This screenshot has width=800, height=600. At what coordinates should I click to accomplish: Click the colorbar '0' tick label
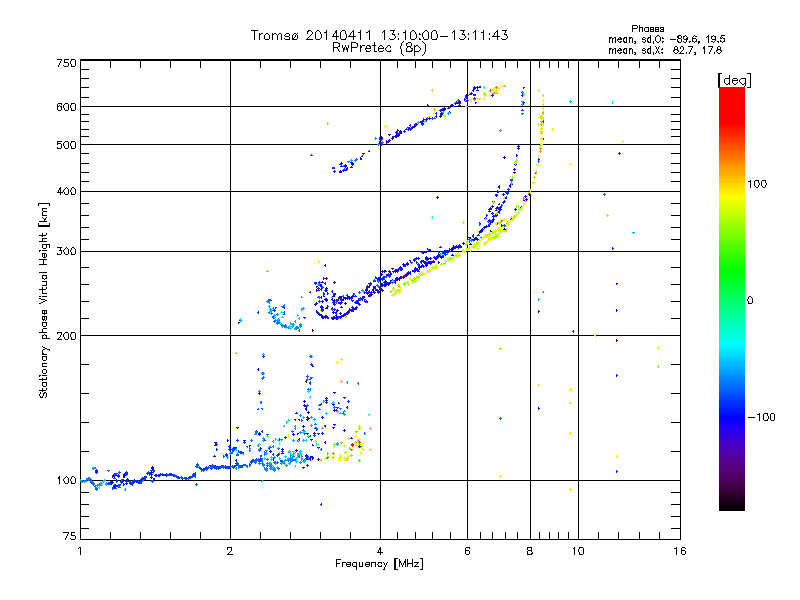pos(750,301)
